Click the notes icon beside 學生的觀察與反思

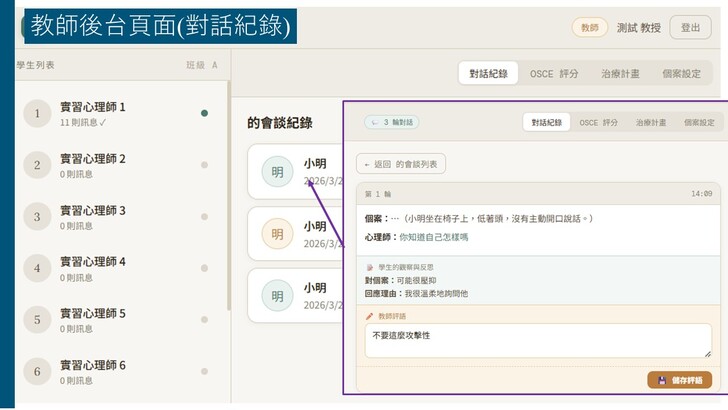(x=369, y=267)
